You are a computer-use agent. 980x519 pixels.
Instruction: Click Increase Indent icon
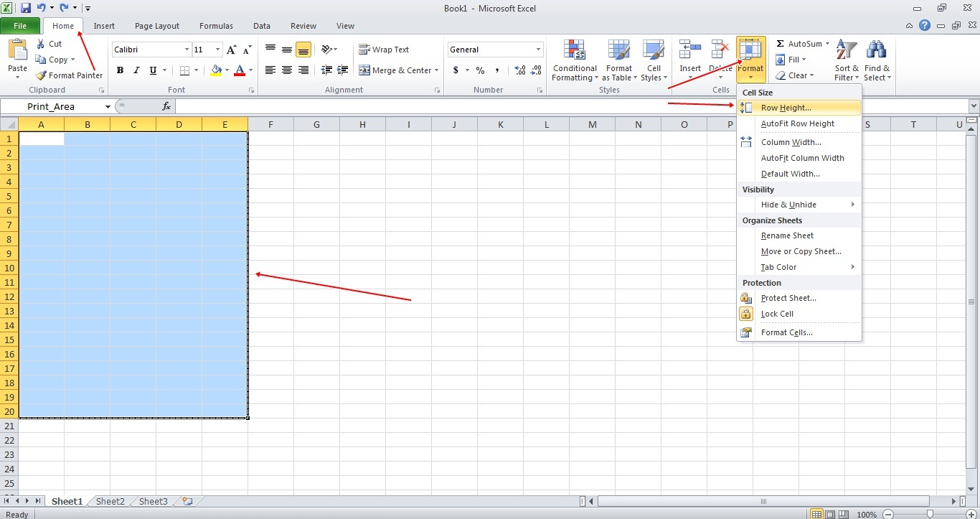[x=343, y=70]
